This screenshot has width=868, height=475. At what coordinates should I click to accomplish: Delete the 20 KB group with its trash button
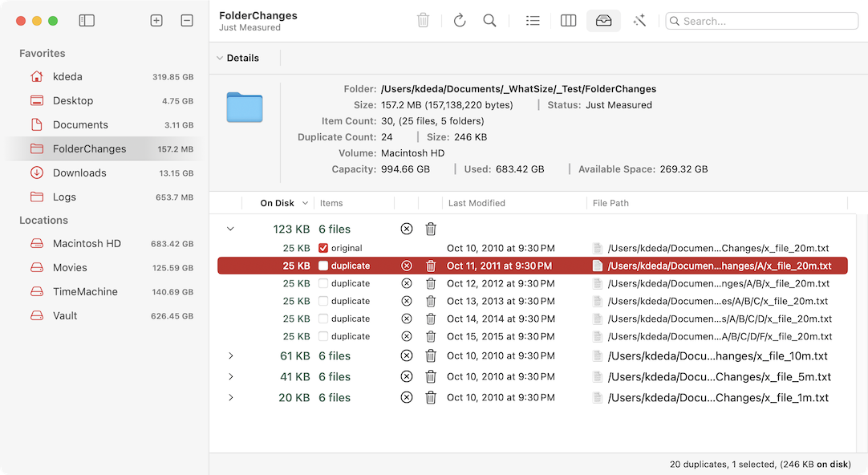click(x=431, y=397)
